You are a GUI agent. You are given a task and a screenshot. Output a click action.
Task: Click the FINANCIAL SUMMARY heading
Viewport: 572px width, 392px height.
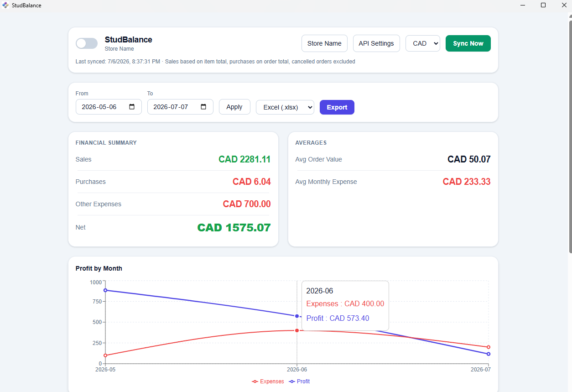click(106, 143)
